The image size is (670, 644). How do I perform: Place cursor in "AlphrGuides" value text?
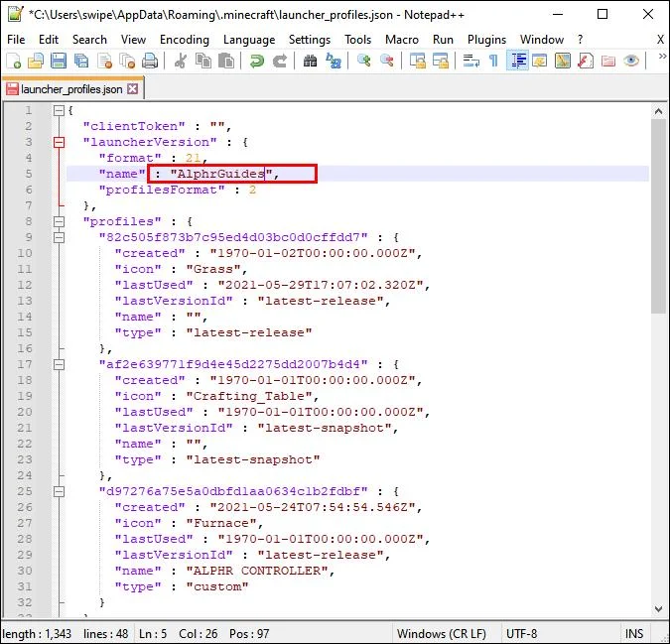pos(221,175)
